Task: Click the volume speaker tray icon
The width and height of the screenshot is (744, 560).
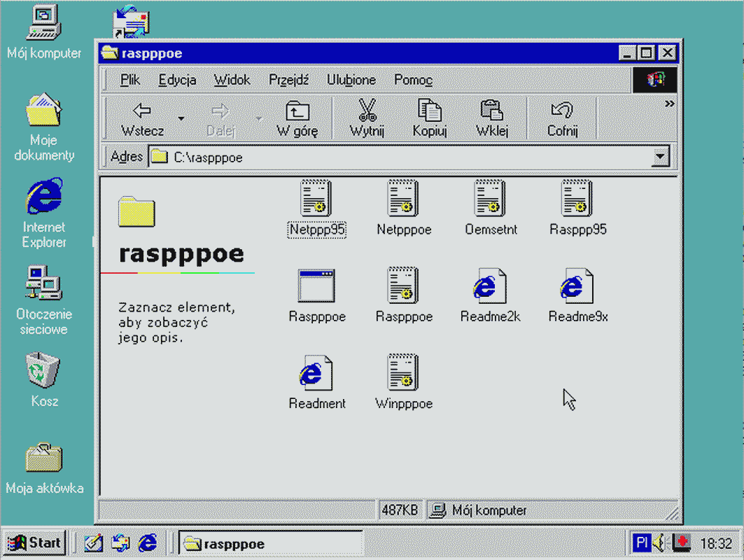Action: [x=659, y=542]
